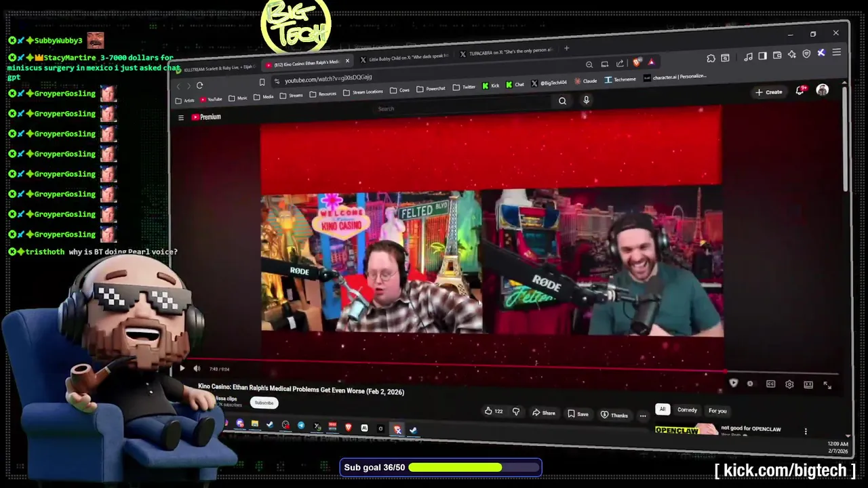Mute the video with the volume icon
This screenshot has height=488, width=868.
point(197,369)
